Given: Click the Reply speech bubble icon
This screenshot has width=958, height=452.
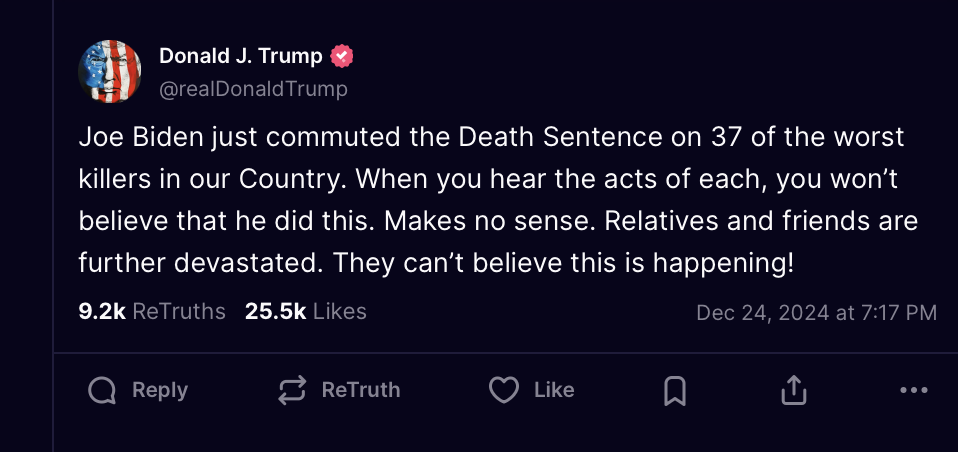Looking at the screenshot, I should (102, 390).
